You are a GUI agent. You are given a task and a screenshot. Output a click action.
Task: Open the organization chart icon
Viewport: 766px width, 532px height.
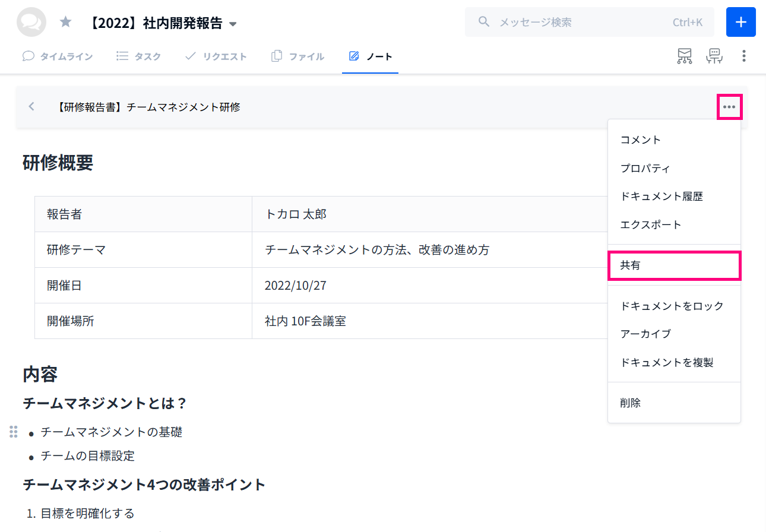pyautogui.click(x=685, y=56)
